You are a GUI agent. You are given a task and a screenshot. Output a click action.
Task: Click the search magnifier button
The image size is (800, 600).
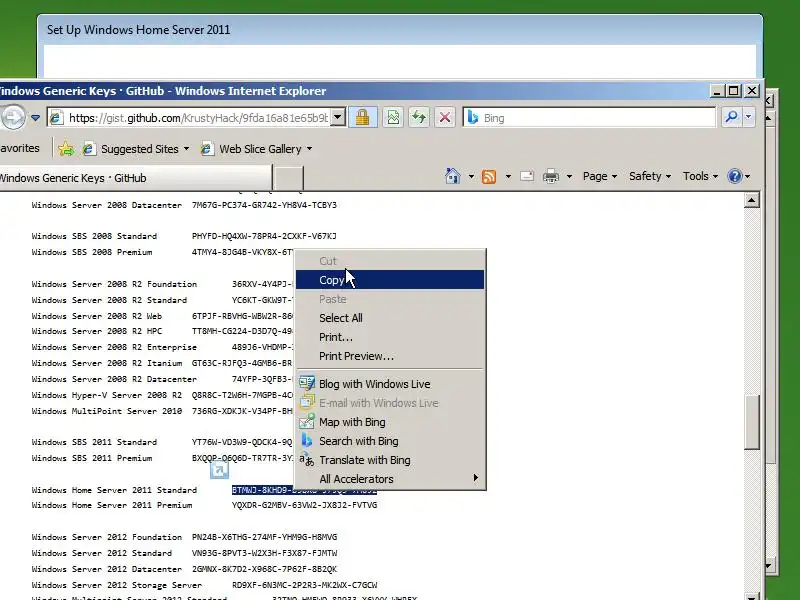[731, 117]
